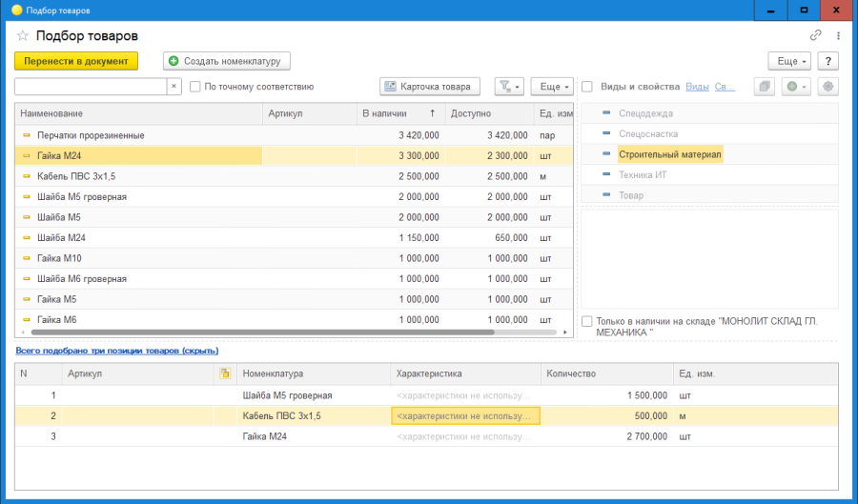Screen dimensions: 858x504
Task: Click the Перенести в документ button
Action: coord(76,61)
